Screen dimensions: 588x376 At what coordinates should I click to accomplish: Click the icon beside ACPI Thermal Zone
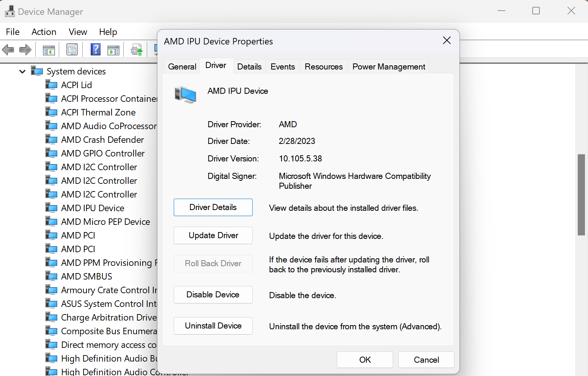[x=51, y=111]
